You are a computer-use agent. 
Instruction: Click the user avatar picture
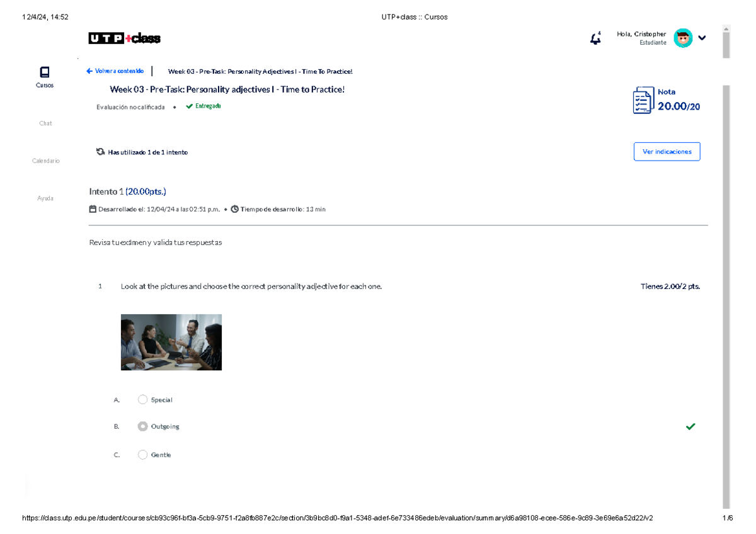[682, 38]
